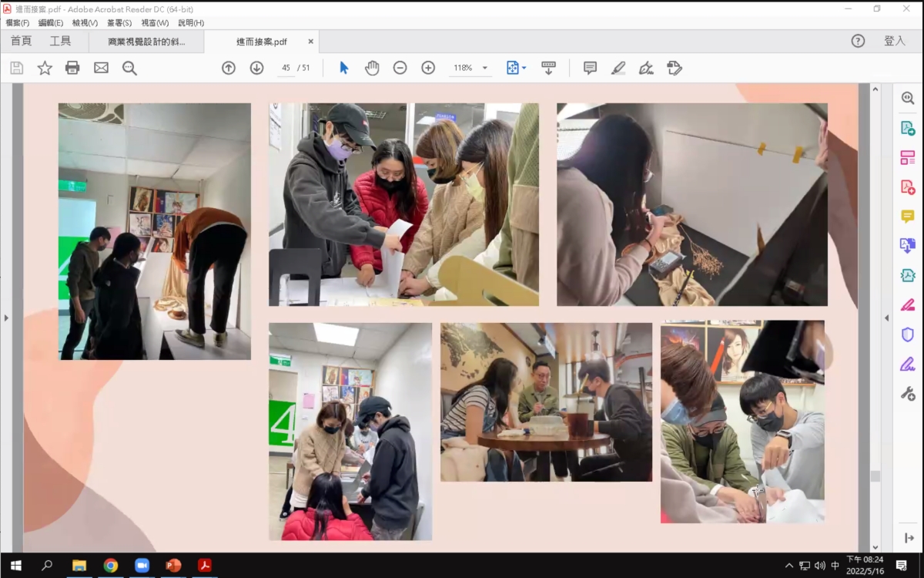Click the Print file icon

coord(72,68)
